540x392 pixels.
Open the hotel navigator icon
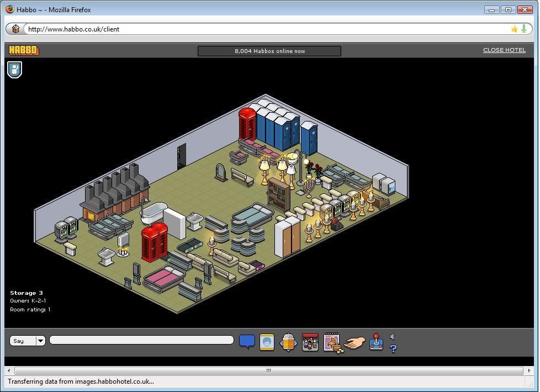pyautogui.click(x=288, y=342)
